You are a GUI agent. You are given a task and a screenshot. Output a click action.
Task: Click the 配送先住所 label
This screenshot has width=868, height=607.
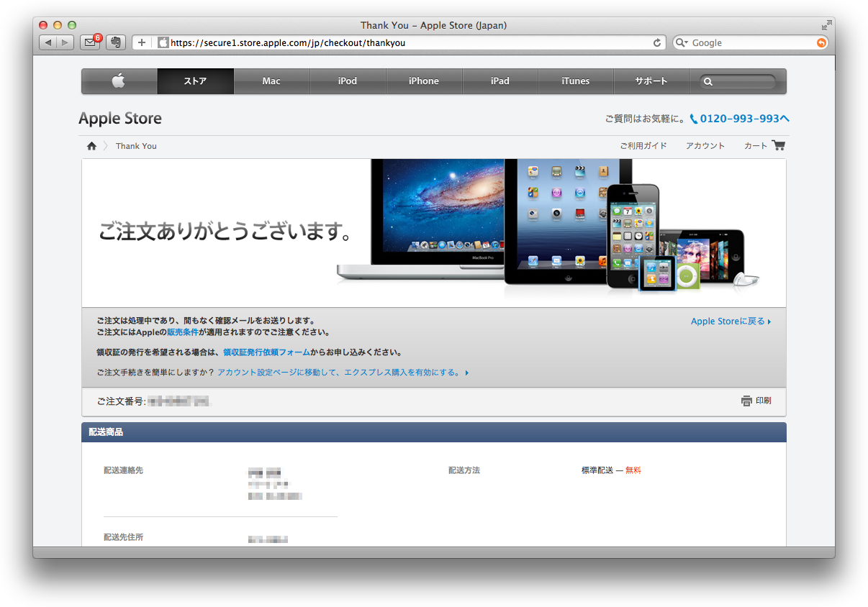[123, 537]
